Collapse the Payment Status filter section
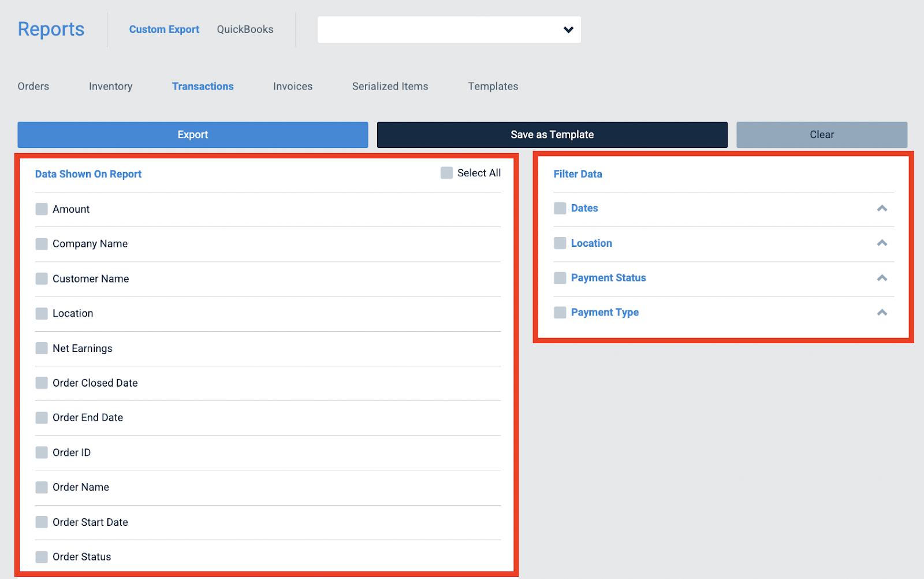This screenshot has width=924, height=579. point(882,278)
